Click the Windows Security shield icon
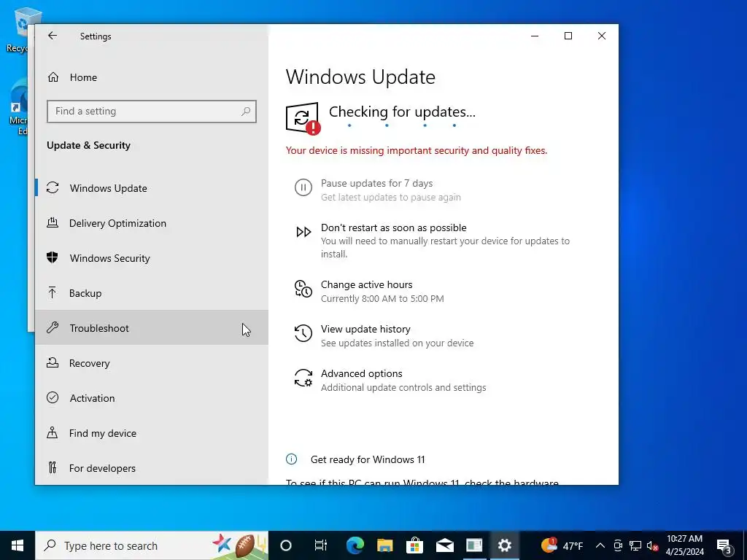Image resolution: width=747 pixels, height=560 pixels. [x=53, y=257]
